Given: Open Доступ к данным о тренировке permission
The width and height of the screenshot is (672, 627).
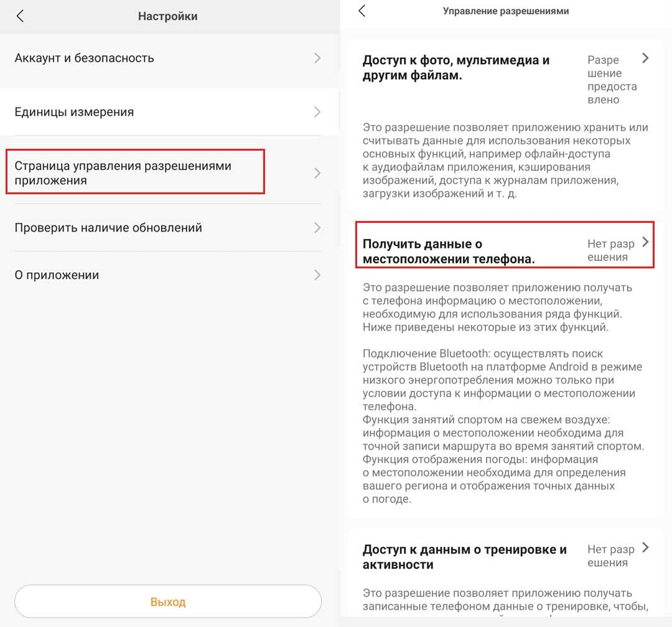Looking at the screenshot, I should [x=464, y=557].
